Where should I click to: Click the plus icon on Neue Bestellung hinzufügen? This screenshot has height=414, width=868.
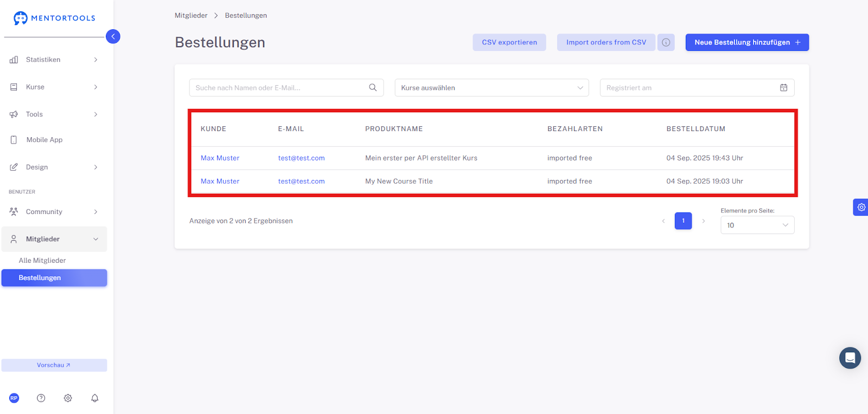click(797, 42)
